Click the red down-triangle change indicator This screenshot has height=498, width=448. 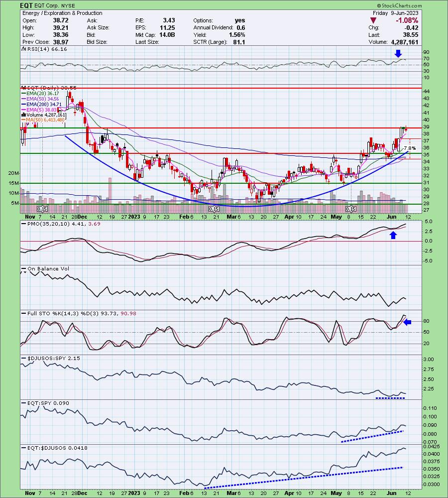pos(374,20)
